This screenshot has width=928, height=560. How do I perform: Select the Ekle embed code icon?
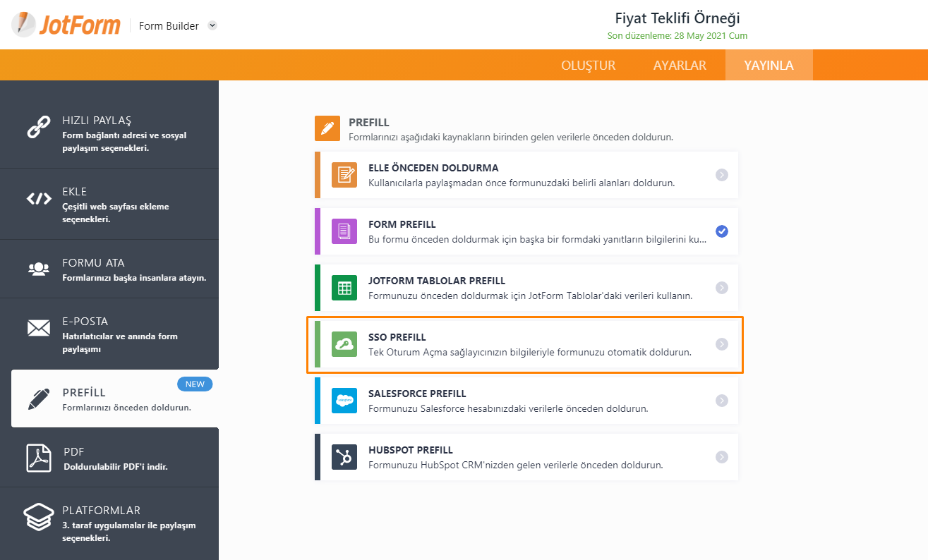38,199
